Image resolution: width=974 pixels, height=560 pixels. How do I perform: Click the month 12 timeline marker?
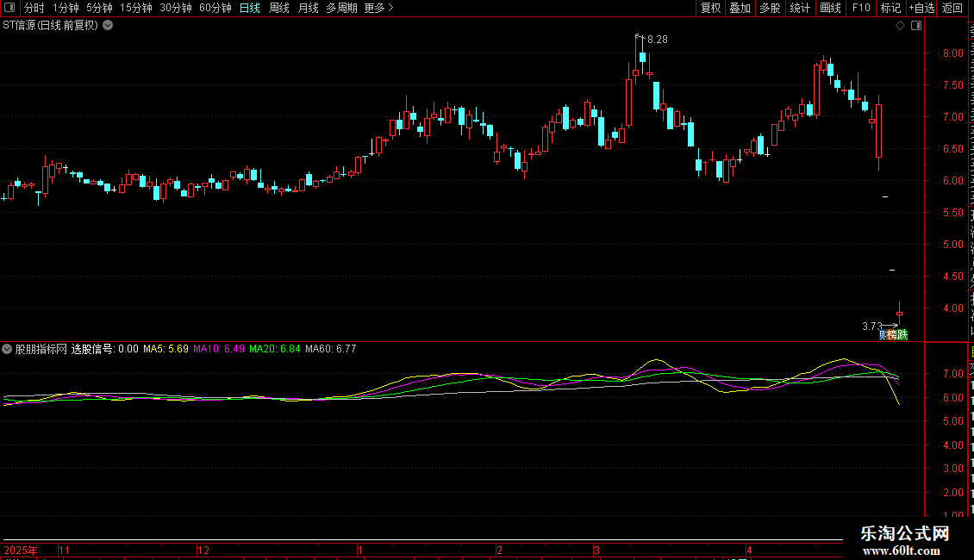203,550
